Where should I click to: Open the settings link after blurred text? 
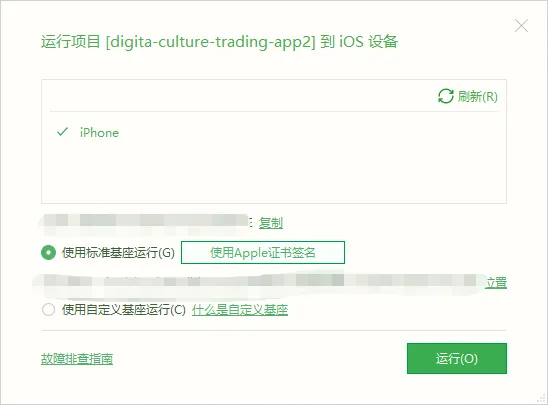pyautogui.click(x=496, y=282)
